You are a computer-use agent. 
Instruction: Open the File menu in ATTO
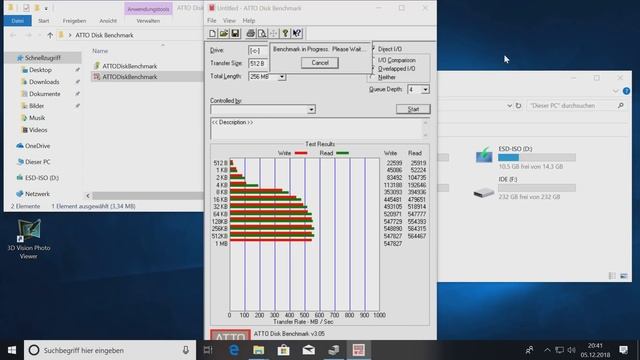tap(211, 20)
